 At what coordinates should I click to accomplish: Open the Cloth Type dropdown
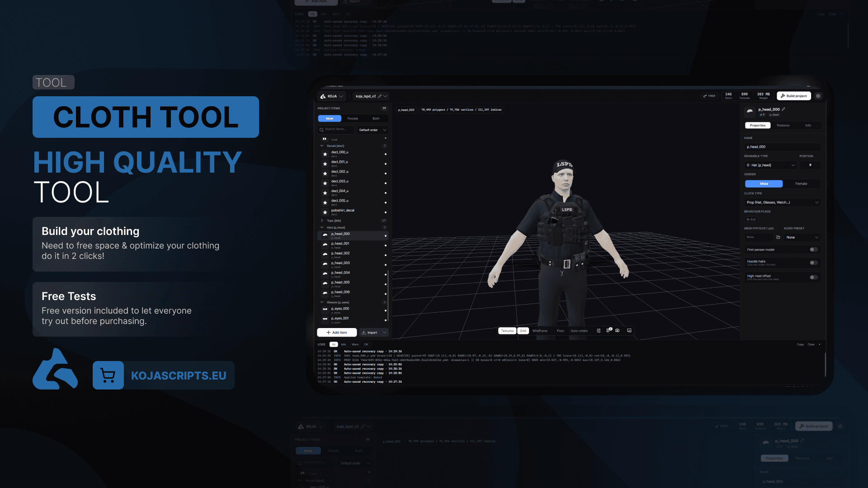pos(782,202)
